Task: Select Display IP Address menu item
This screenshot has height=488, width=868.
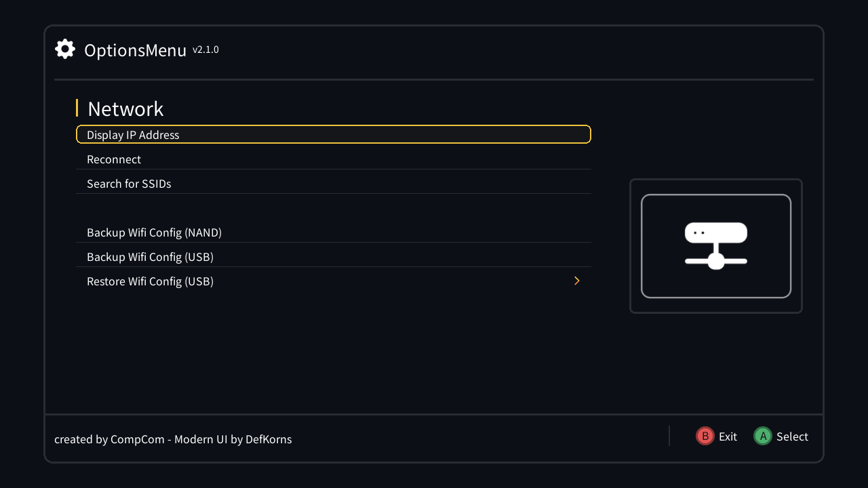Action: [x=334, y=134]
